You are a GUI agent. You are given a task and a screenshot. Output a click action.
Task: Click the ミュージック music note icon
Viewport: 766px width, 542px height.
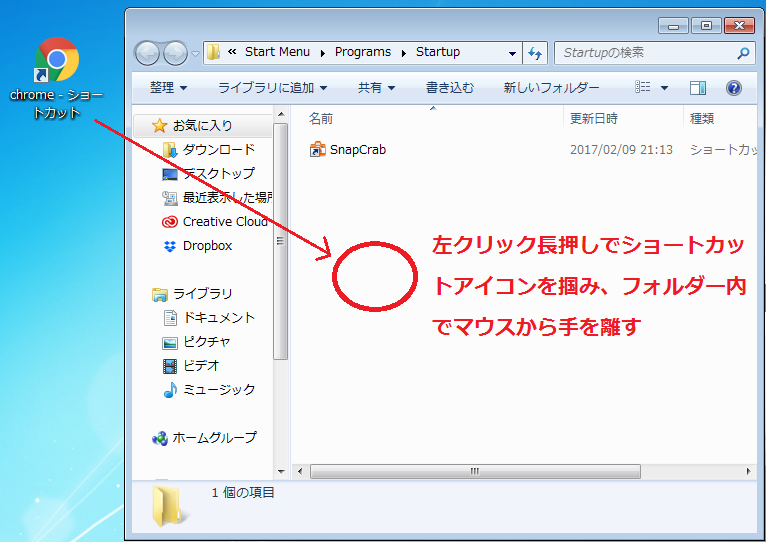coord(170,390)
